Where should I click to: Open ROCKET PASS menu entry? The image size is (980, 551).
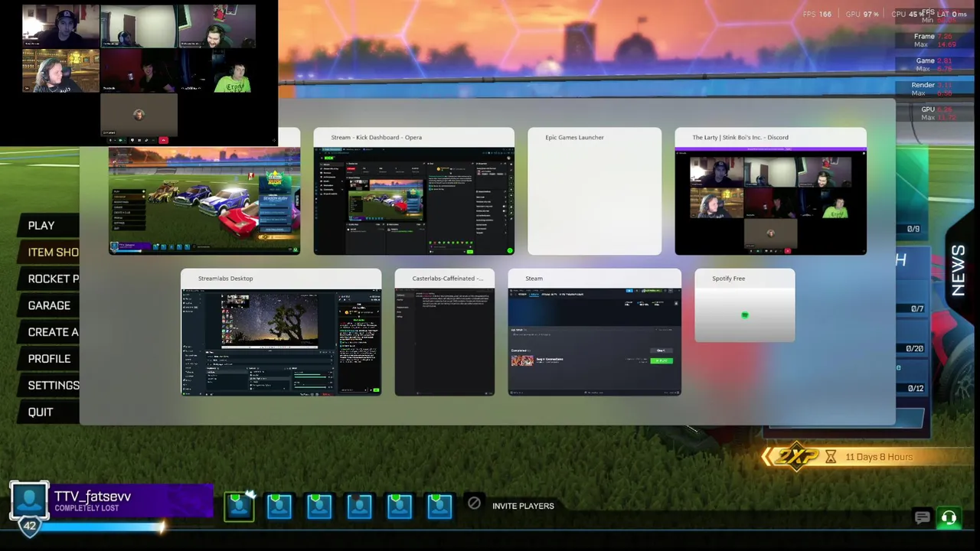pos(53,279)
